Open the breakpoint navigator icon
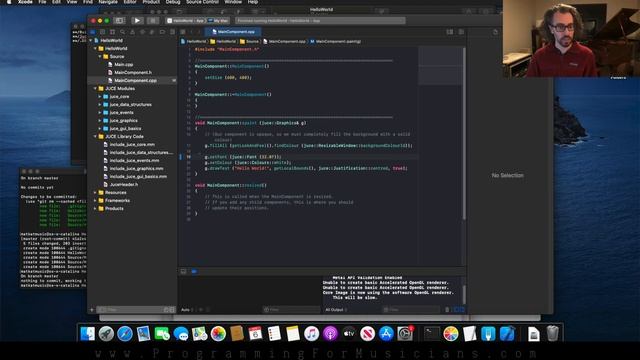 [162, 32]
